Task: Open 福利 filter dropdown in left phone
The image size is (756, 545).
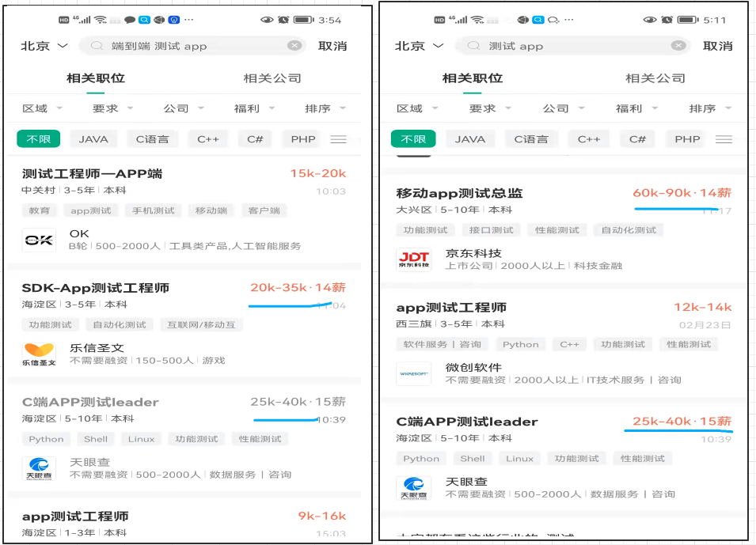Action: click(x=254, y=108)
